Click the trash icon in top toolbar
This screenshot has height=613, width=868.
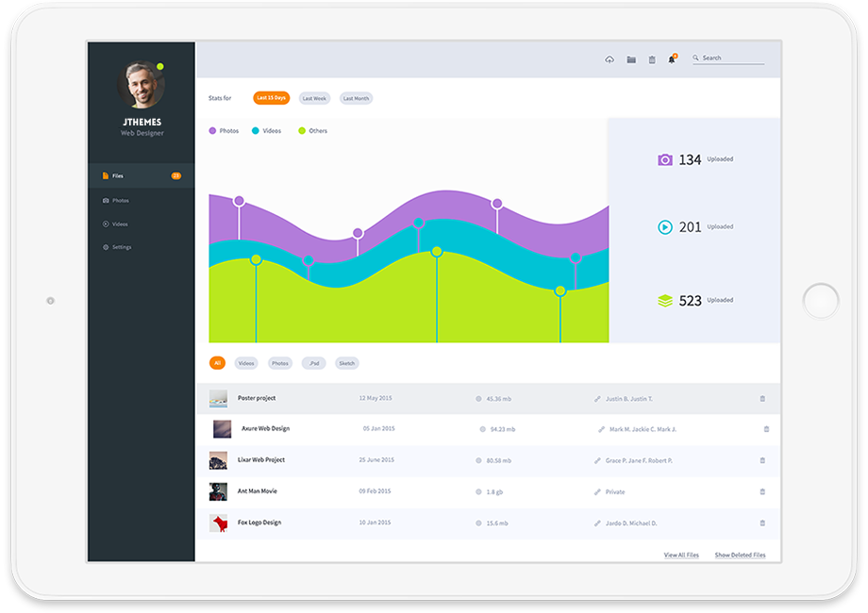click(652, 59)
